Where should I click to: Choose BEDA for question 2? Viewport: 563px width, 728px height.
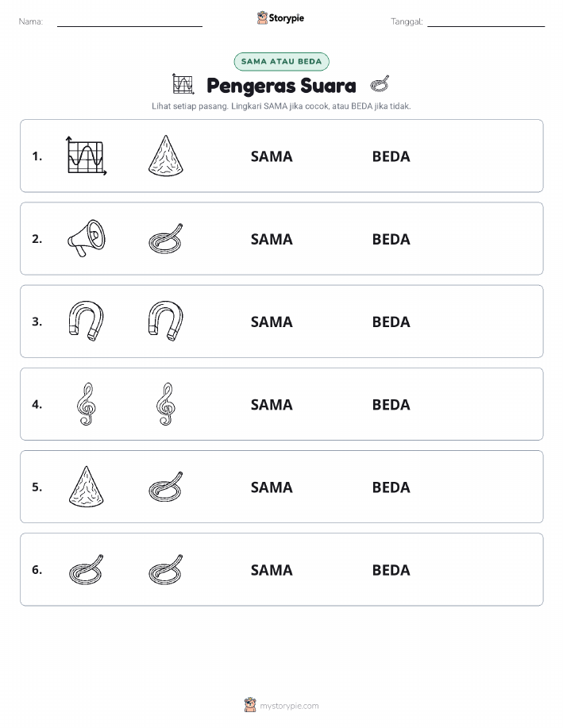[391, 239]
